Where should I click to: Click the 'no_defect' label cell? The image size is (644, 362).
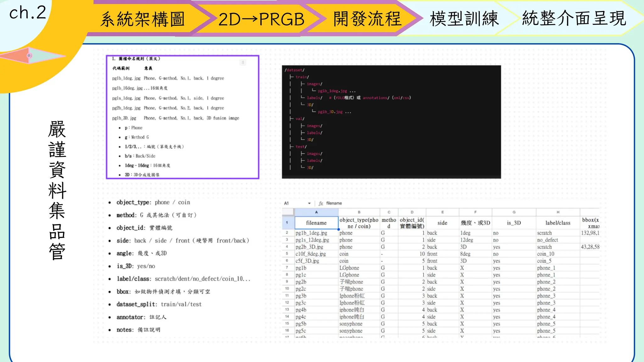(558, 240)
